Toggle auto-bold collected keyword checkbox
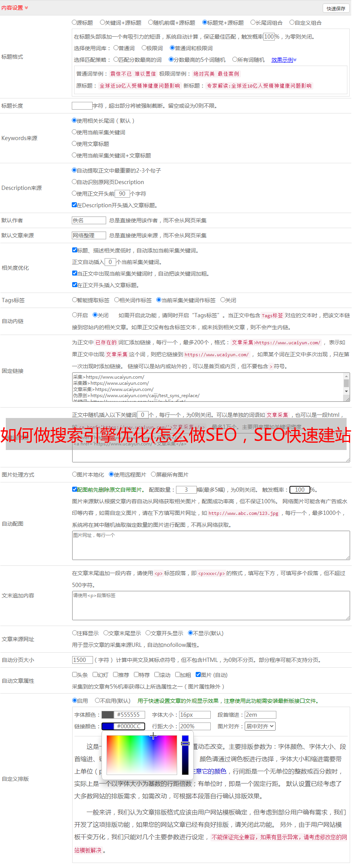The width and height of the screenshot is (352, 868). tap(74, 273)
